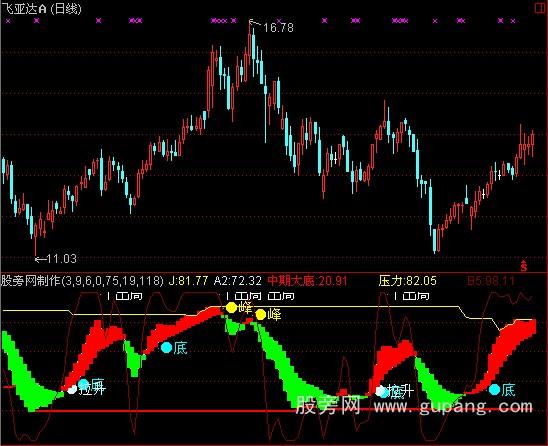This screenshot has width=548, height=446.
Task: Click the 正向 label under 压力:82.05
Action: (x=416, y=296)
